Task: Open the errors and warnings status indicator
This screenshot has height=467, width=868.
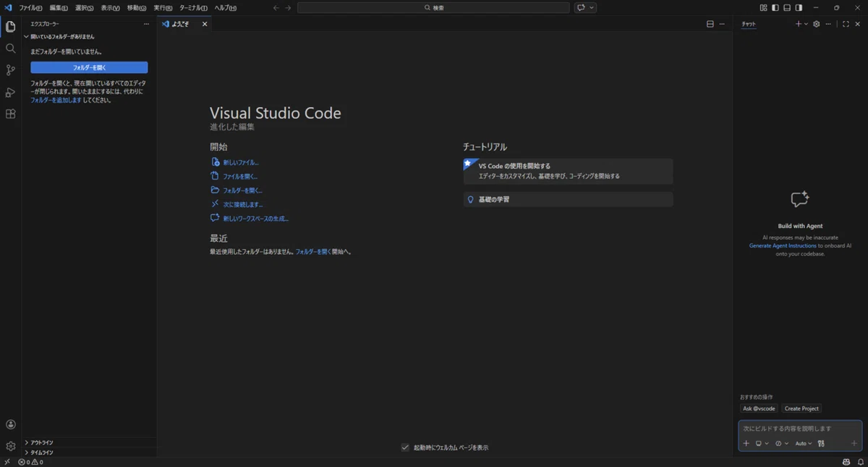Action: [30, 462]
